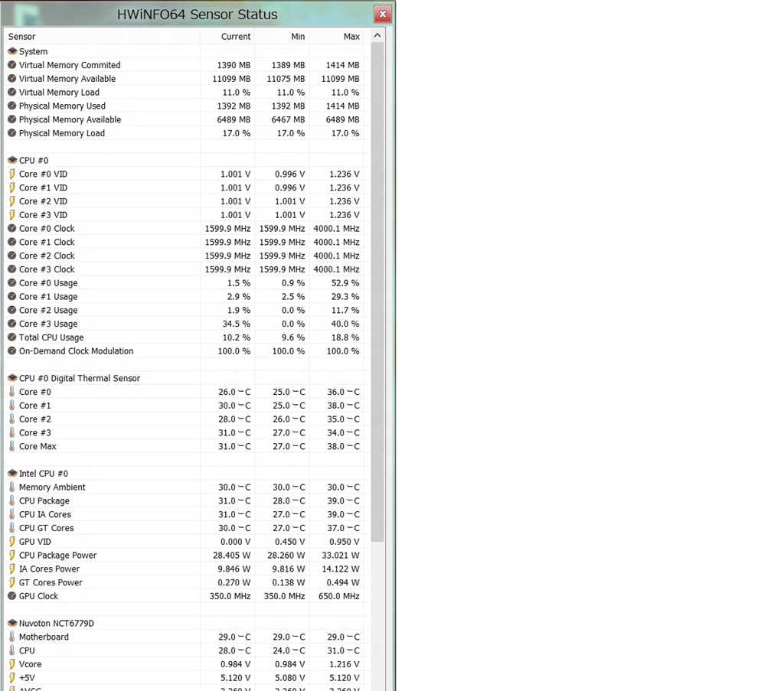This screenshot has height=691, width=784.
Task: Click the chip icon beside CPU #0 group
Action: point(12,161)
